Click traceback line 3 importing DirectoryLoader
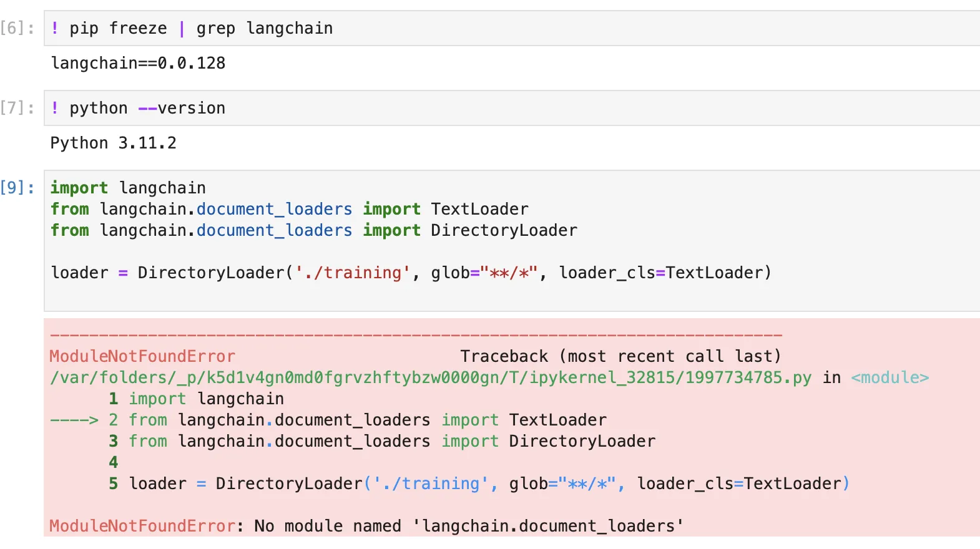Image resolution: width=980 pixels, height=549 pixels. [x=382, y=441]
